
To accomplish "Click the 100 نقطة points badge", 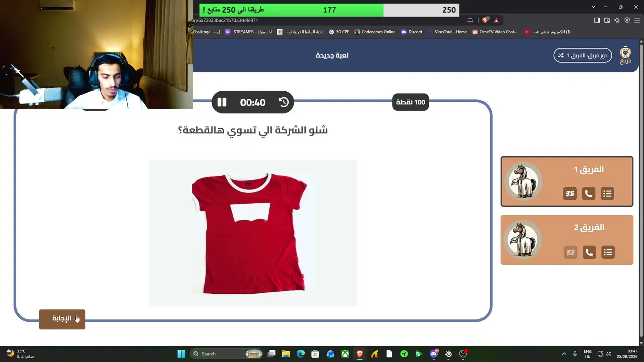I will (x=411, y=102).
